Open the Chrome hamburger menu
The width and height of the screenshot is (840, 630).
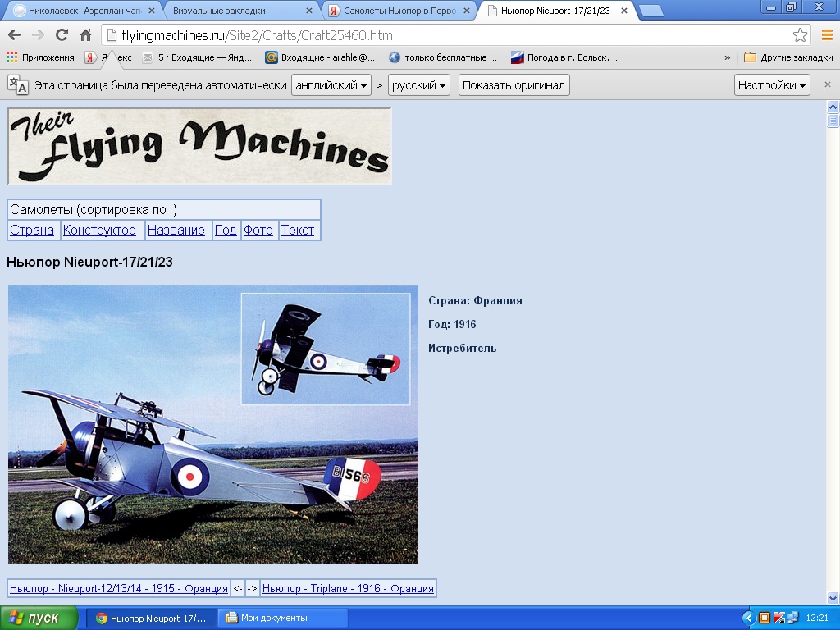pos(827,35)
